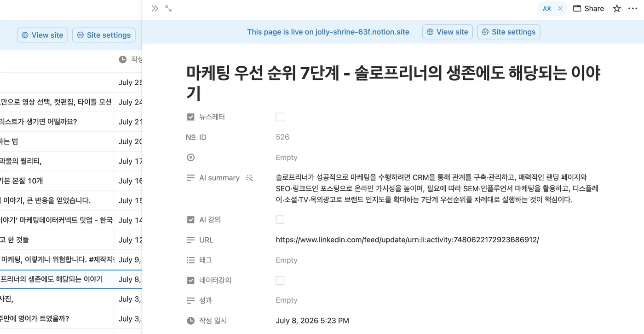Click the 데이터강의 property type icon
644x334 pixels.
191,280
